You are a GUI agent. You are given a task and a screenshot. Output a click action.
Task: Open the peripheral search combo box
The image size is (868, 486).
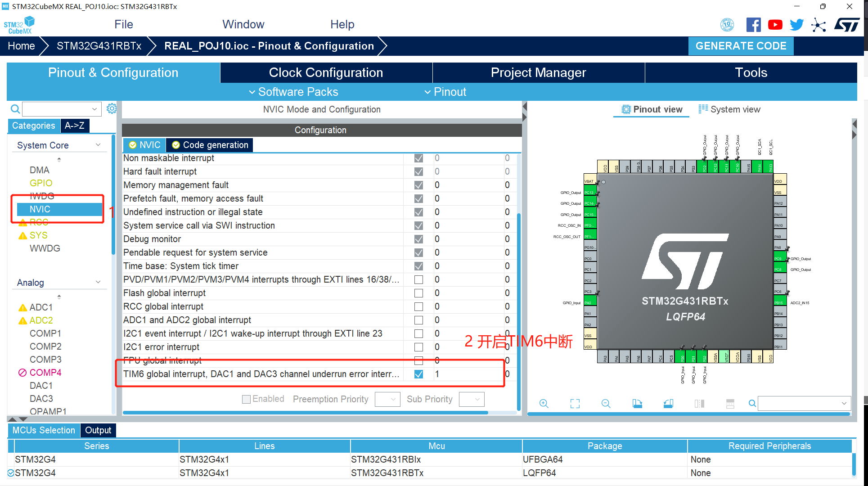click(62, 109)
